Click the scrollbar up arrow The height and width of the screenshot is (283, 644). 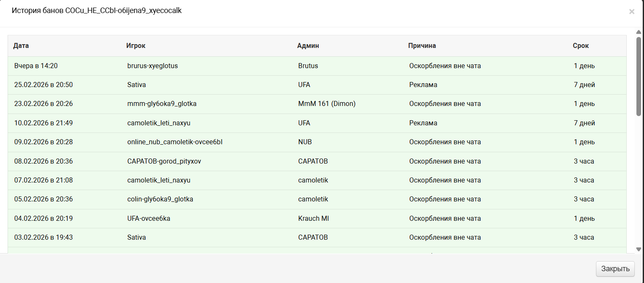coord(639,32)
